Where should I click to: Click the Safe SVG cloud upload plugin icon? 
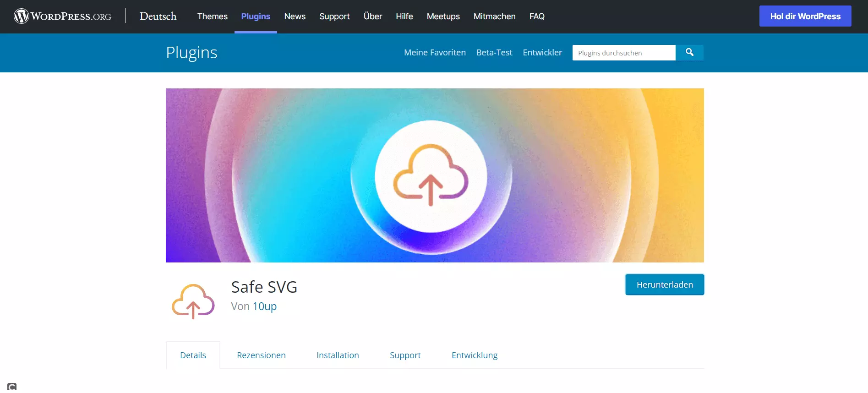point(193,301)
